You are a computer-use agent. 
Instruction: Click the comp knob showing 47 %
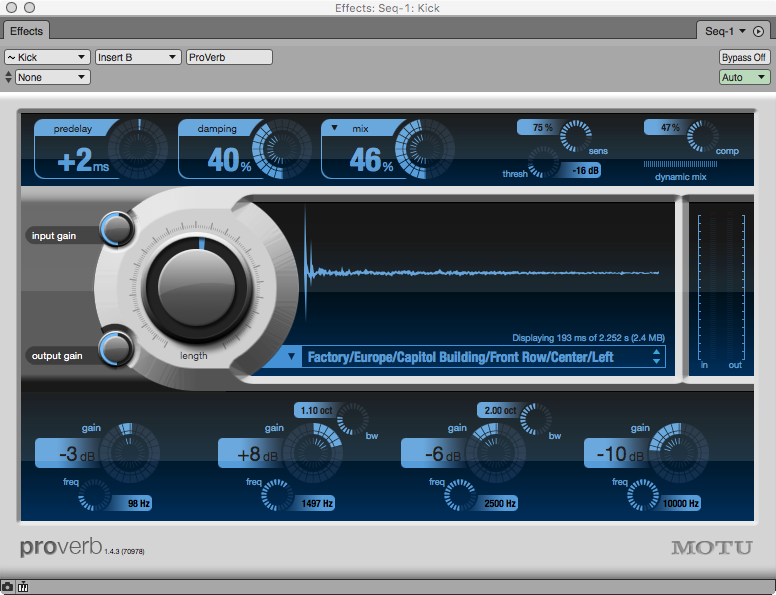pyautogui.click(x=703, y=136)
